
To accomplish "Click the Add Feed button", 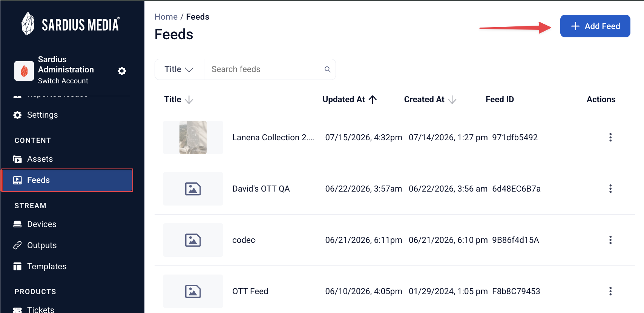I will coord(595,26).
